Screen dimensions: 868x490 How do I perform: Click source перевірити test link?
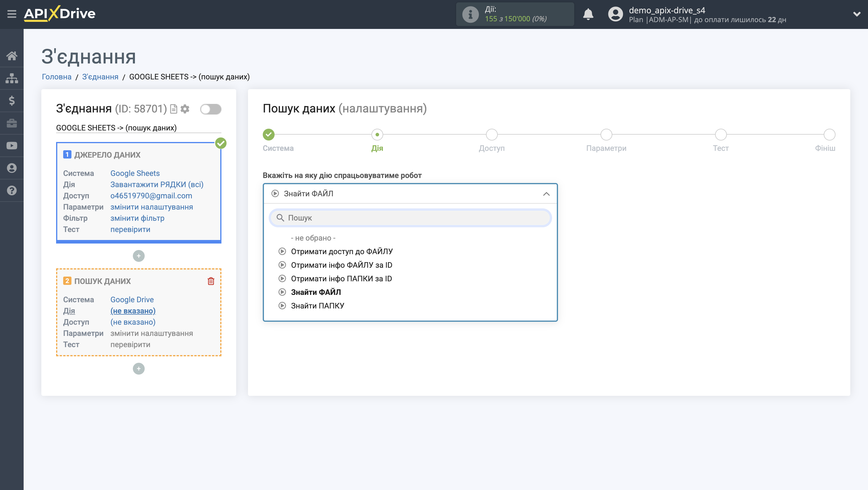pos(130,229)
